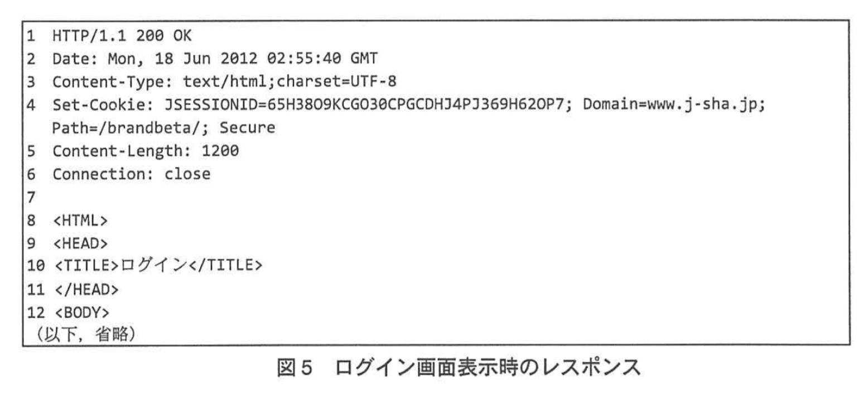Click the <BODY> tag on line 12
This screenshot has width=868, height=393.
click(80, 311)
